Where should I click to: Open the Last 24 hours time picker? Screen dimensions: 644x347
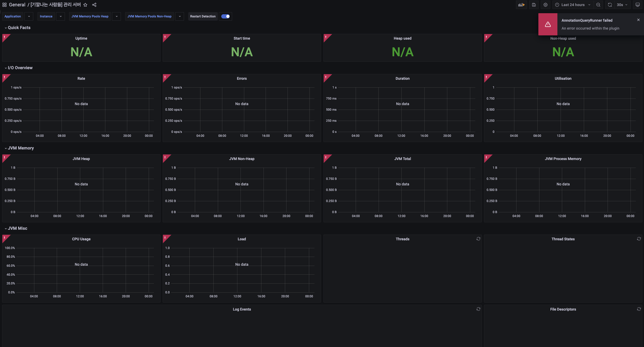point(572,5)
